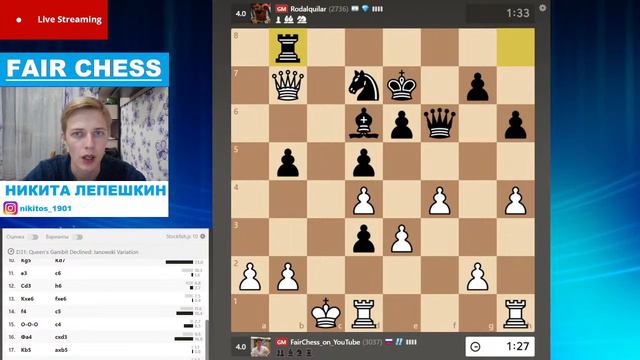Select move 15... c4 in move list
The height and width of the screenshot is (360, 640).
coord(58,324)
